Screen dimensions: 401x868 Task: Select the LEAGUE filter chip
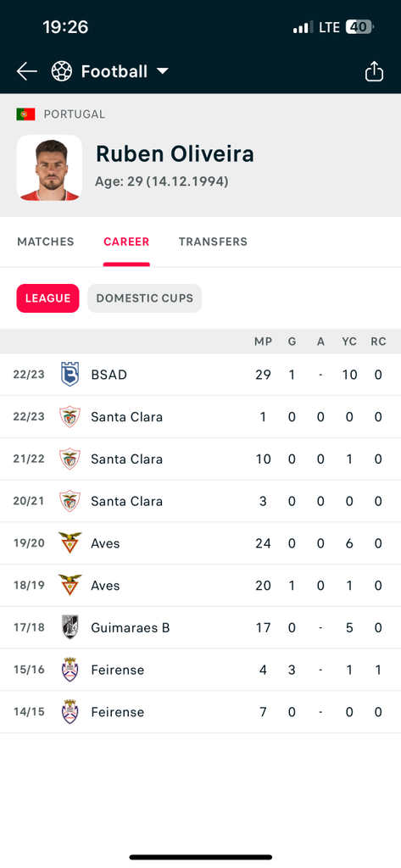coord(47,298)
